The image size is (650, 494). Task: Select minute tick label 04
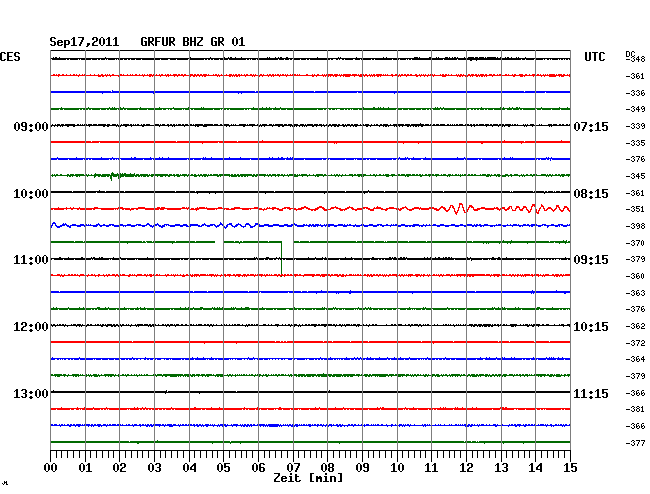pos(189,468)
